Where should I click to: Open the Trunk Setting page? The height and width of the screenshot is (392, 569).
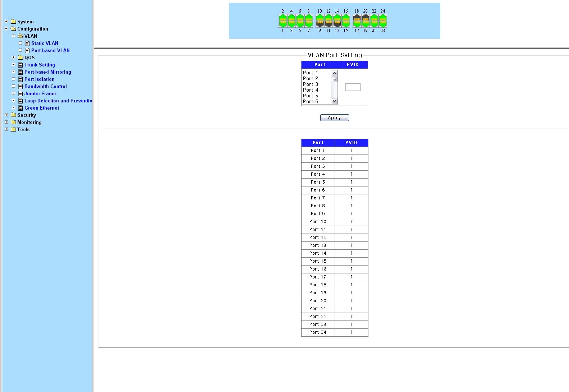(x=40, y=65)
